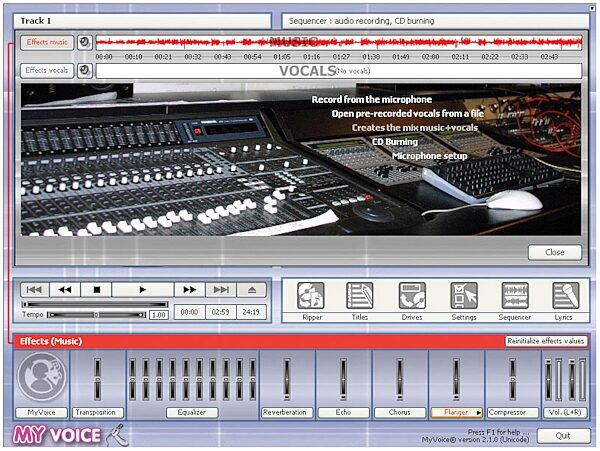Select Record from the microphone
Image resolution: width=600 pixels, height=451 pixels.
tap(372, 99)
